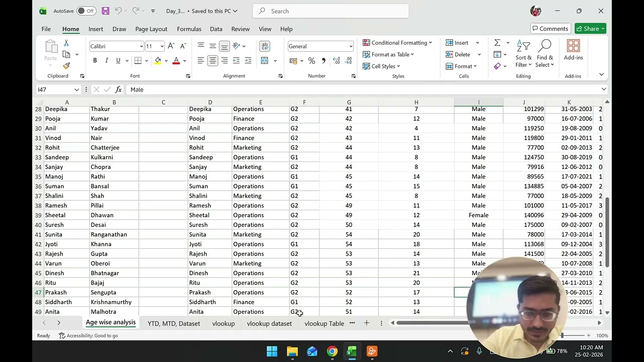
Task: Click the vertical scrollbar thumb
Action: coord(607,232)
